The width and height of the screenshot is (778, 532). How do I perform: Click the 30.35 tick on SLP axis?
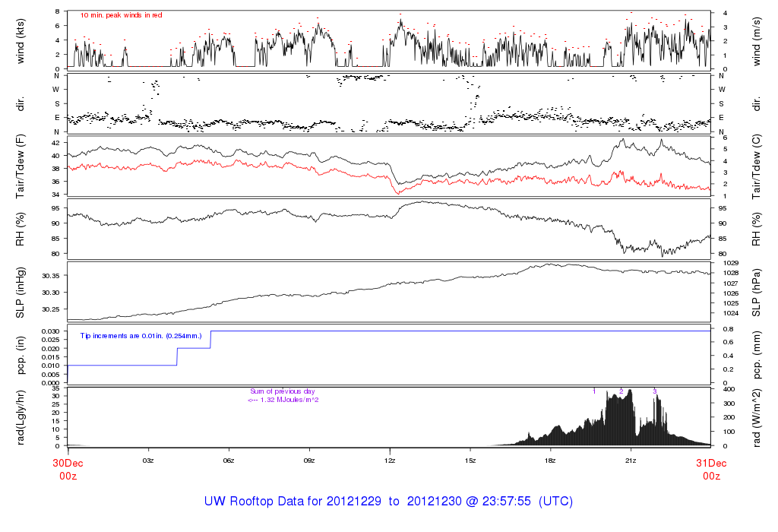[x=51, y=276]
